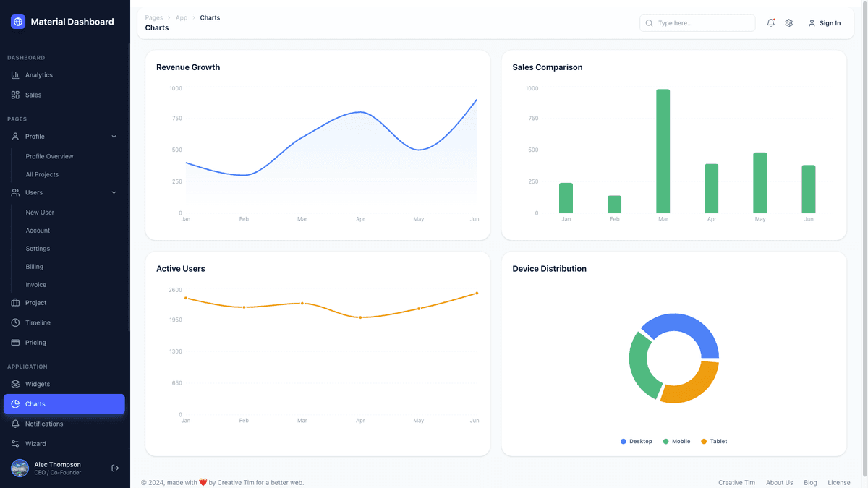Navigate to Profile Overview
The image size is (868, 488).
pos(48,156)
